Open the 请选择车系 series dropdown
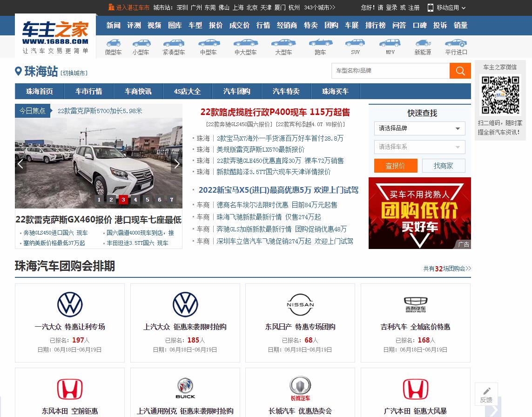 (x=420, y=147)
